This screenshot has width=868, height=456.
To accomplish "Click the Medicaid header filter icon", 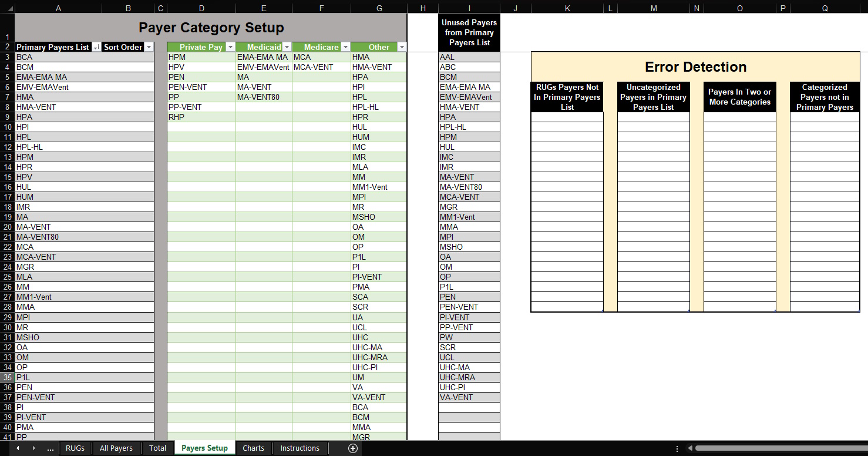I will click(x=287, y=47).
